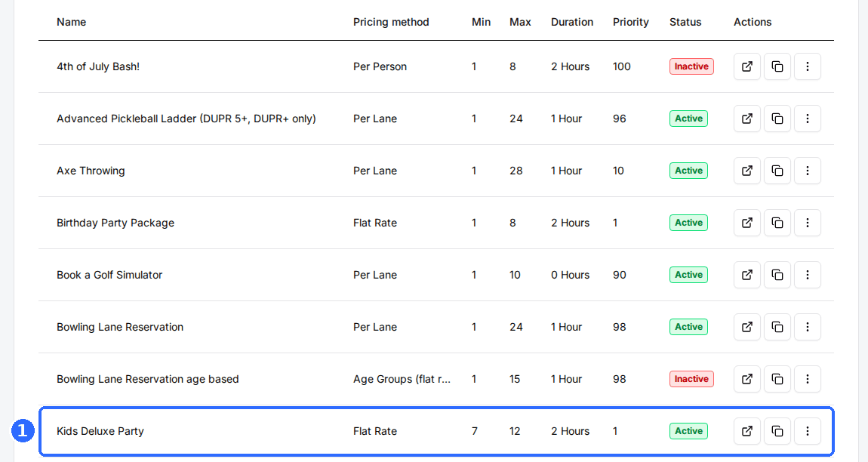Duplicate the 4th of July Bash! offering
Image resolution: width=868 pixels, height=462 pixels.
[777, 66]
